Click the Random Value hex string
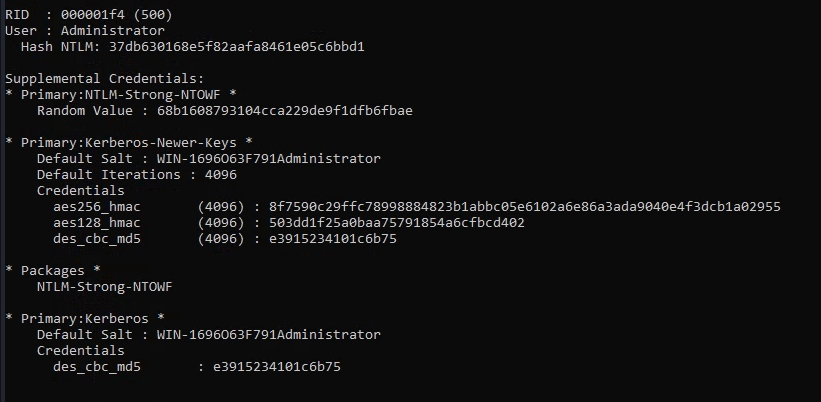Image resolution: width=821 pixels, height=402 pixels. [x=285, y=110]
